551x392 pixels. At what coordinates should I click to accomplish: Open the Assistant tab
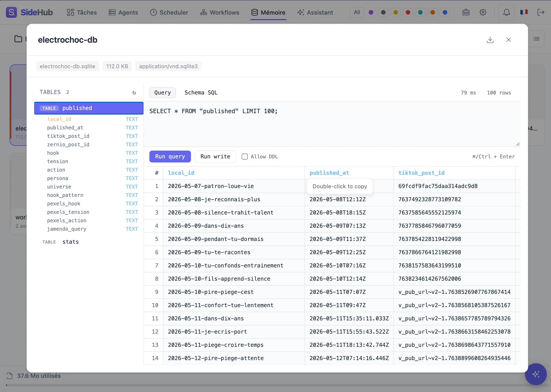coord(315,12)
